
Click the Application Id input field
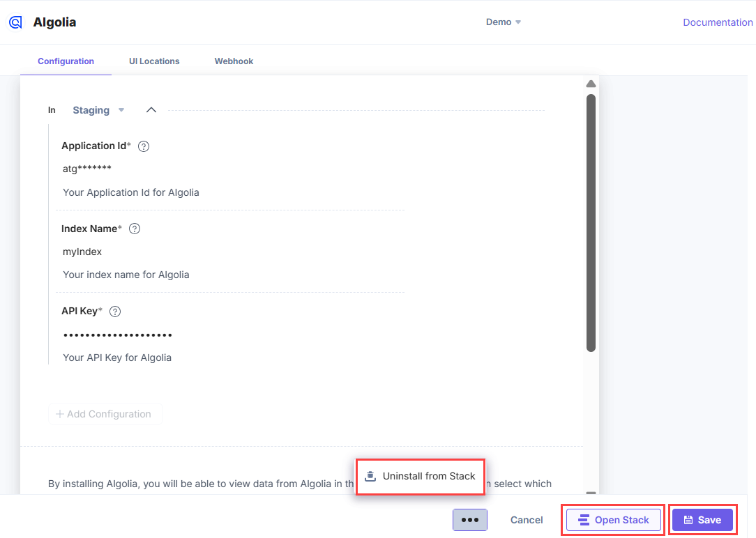pos(230,169)
